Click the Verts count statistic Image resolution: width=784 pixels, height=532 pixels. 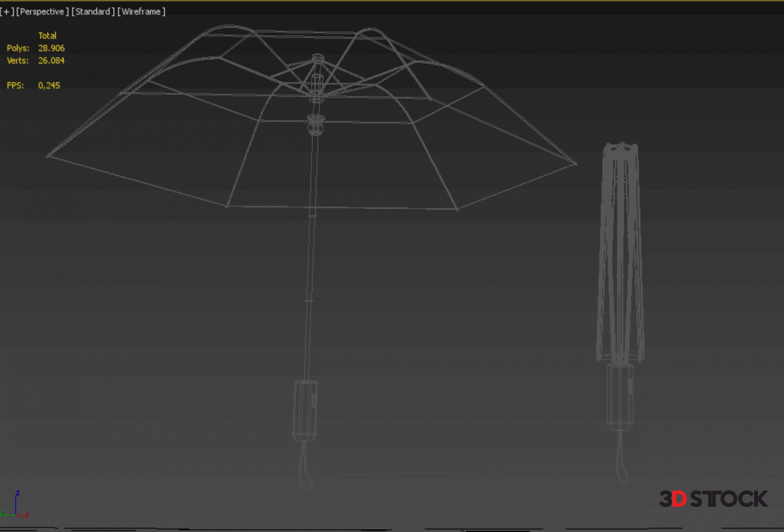click(51, 60)
